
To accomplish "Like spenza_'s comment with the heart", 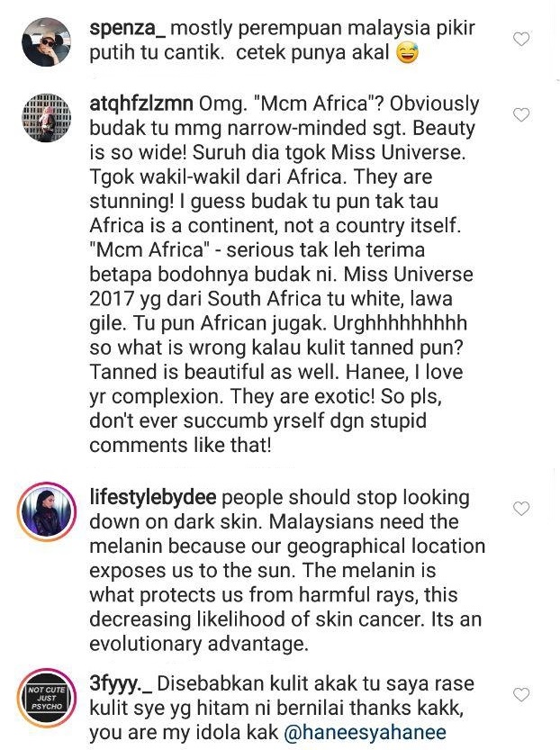I will click(521, 39).
